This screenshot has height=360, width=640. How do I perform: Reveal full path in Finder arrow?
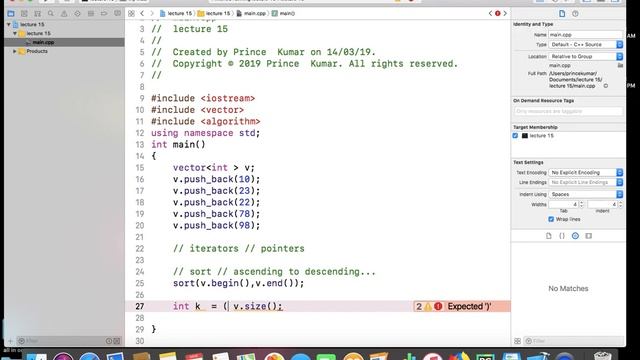[606, 86]
